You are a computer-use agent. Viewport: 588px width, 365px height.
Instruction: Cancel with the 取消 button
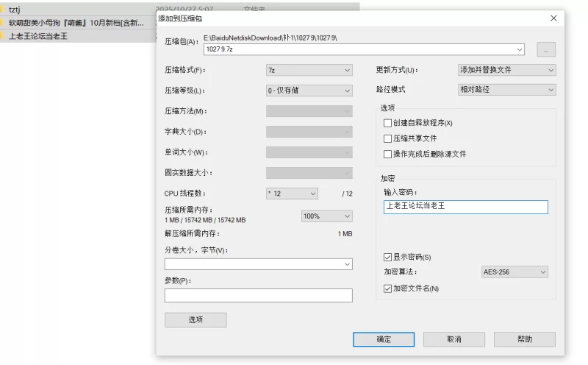click(x=454, y=339)
